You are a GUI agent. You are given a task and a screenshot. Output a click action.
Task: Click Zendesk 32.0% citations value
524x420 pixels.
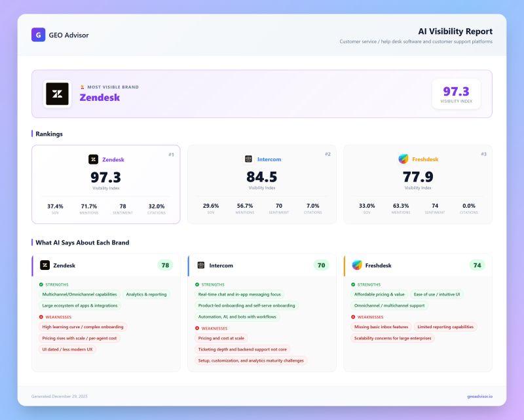click(157, 206)
